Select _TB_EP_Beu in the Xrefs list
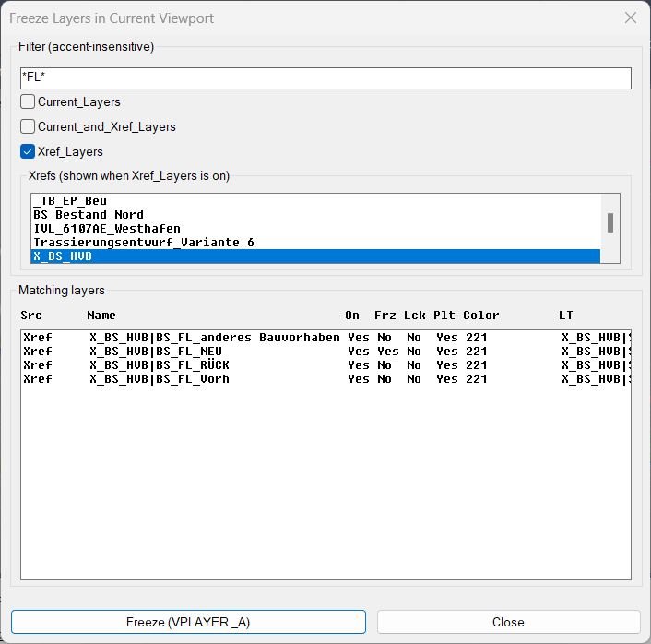 pos(70,201)
